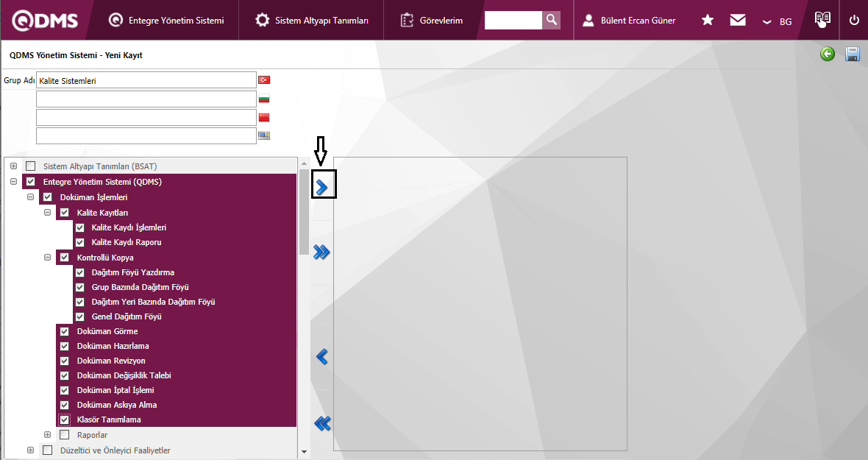Collapse Kalite Kayıtları node
This screenshot has width=868, height=460.
click(x=48, y=213)
